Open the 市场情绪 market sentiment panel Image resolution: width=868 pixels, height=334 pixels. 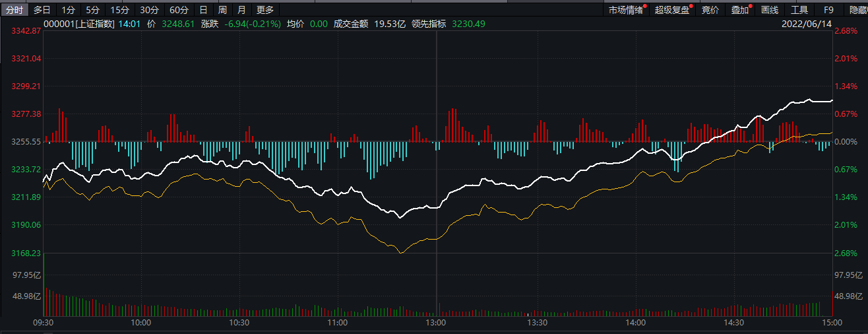[627, 10]
